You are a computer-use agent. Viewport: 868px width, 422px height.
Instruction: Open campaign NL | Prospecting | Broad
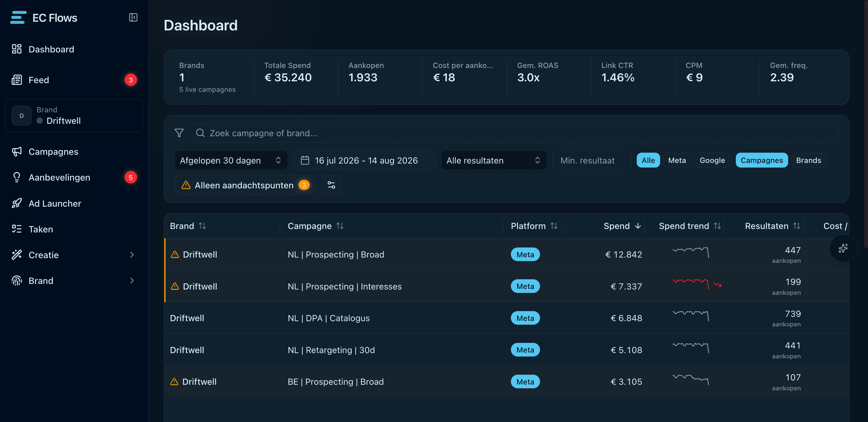tap(336, 254)
